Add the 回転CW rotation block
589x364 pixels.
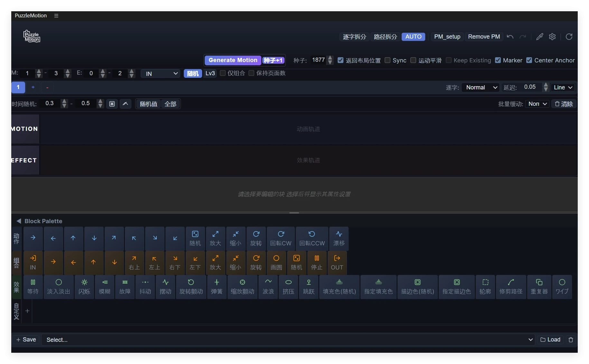point(281,239)
